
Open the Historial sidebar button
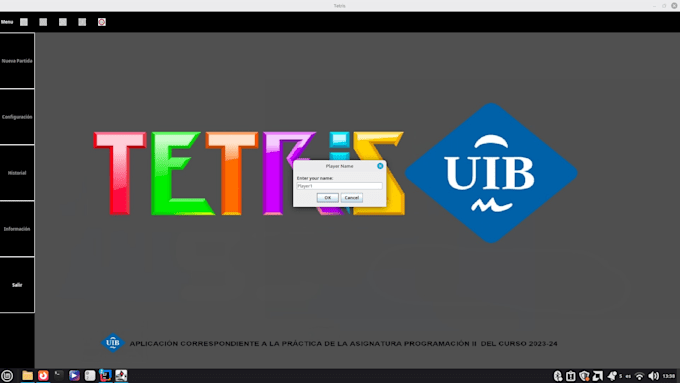(17, 173)
